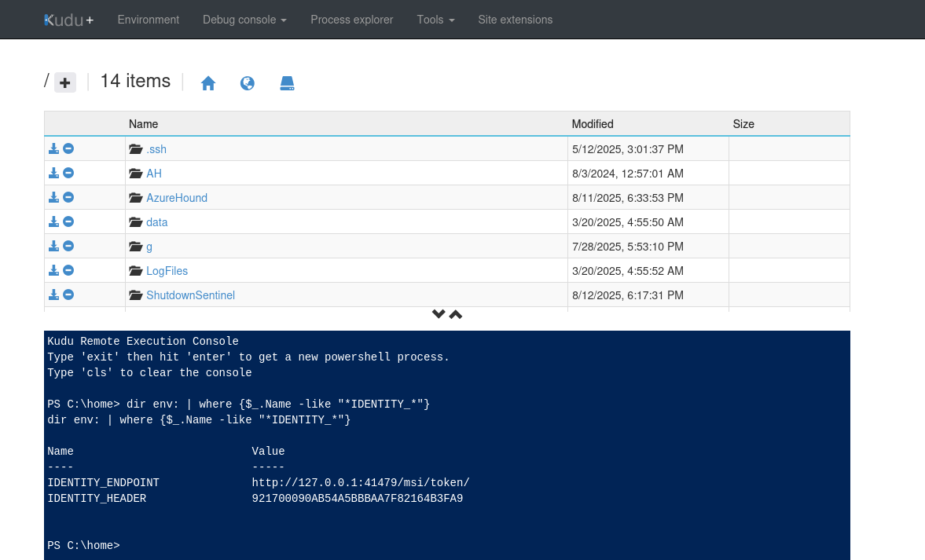Click the plus button to add new item
Viewport: 925px width, 560px height.
coord(65,82)
